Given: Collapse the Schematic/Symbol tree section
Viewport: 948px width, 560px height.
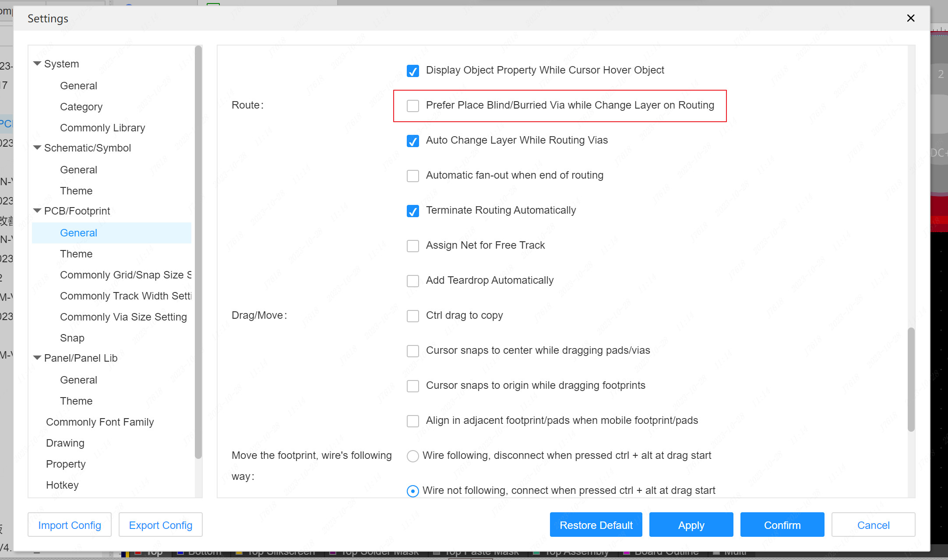Looking at the screenshot, I should click(x=37, y=148).
